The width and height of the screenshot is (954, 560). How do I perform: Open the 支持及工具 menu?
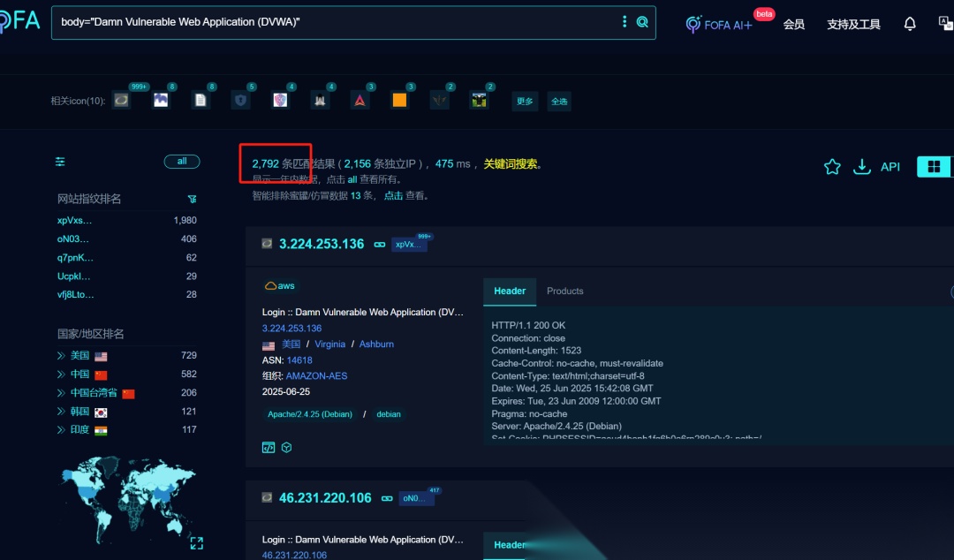coord(853,25)
